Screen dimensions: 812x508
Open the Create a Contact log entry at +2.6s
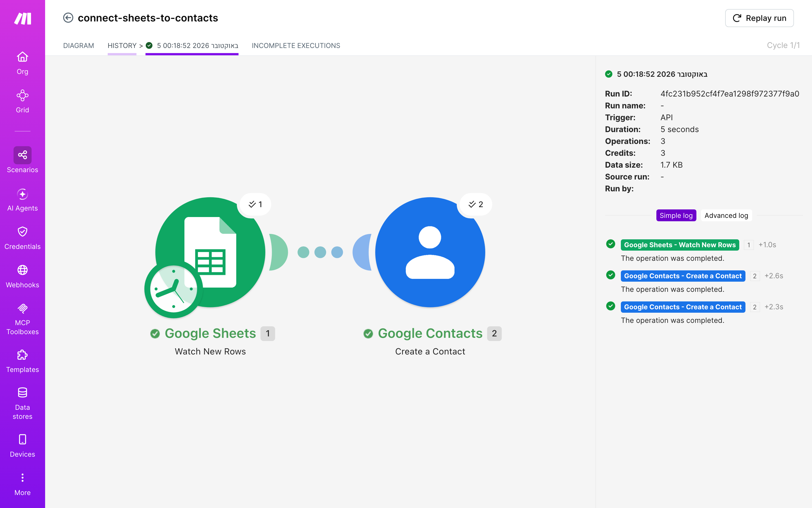tap(683, 276)
